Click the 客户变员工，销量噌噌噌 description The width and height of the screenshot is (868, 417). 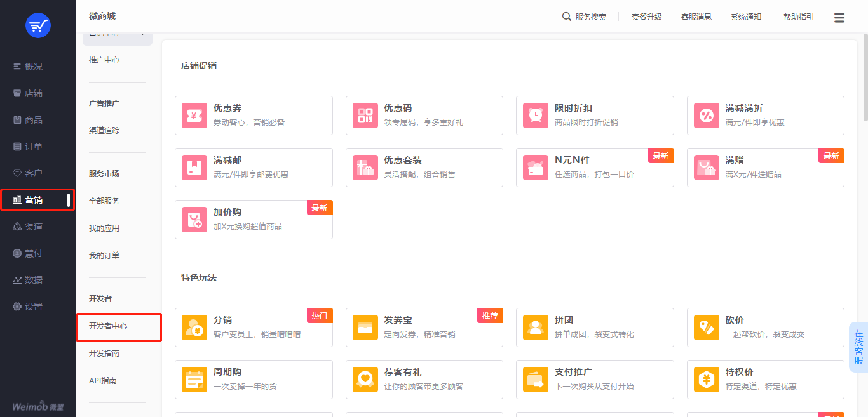(257, 334)
